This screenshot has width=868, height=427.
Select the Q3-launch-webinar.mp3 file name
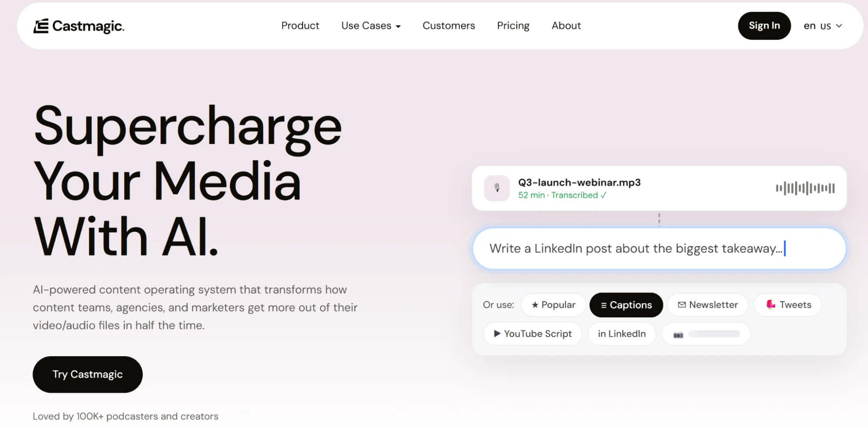[579, 182]
